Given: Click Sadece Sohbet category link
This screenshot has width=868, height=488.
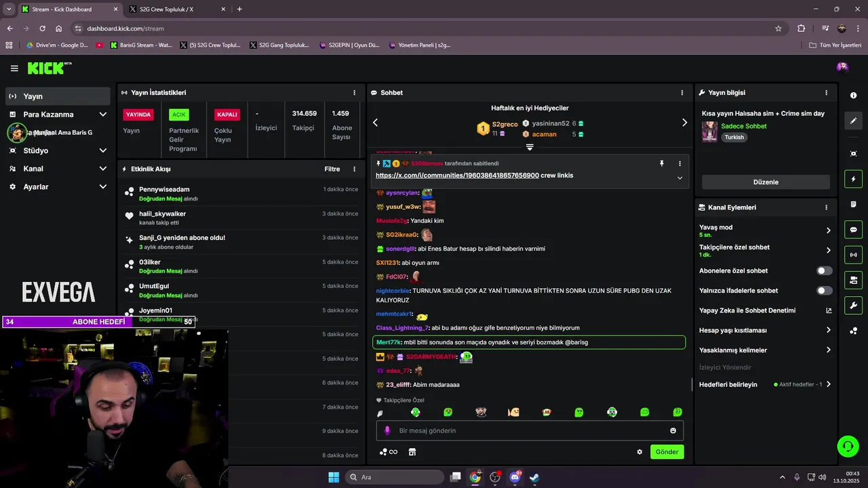Looking at the screenshot, I should click(x=744, y=126).
